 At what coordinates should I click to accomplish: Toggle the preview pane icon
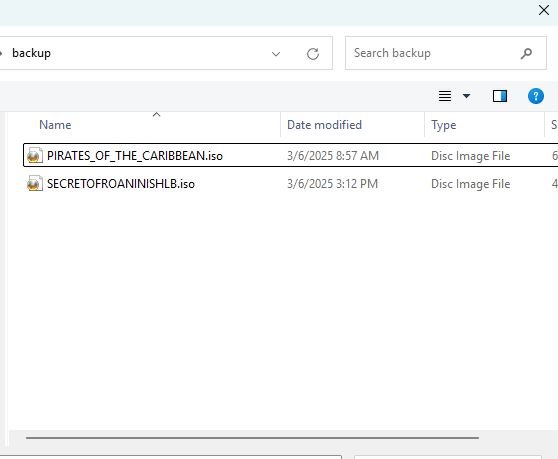point(500,96)
